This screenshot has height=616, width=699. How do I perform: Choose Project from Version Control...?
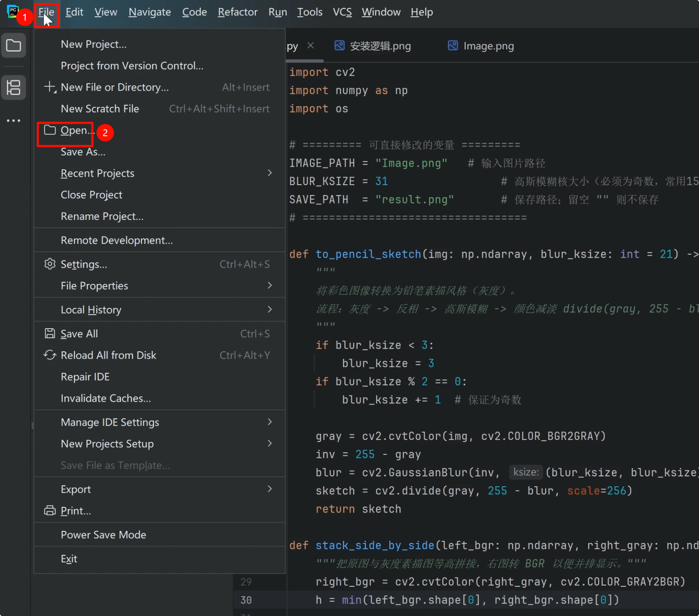tap(159, 66)
